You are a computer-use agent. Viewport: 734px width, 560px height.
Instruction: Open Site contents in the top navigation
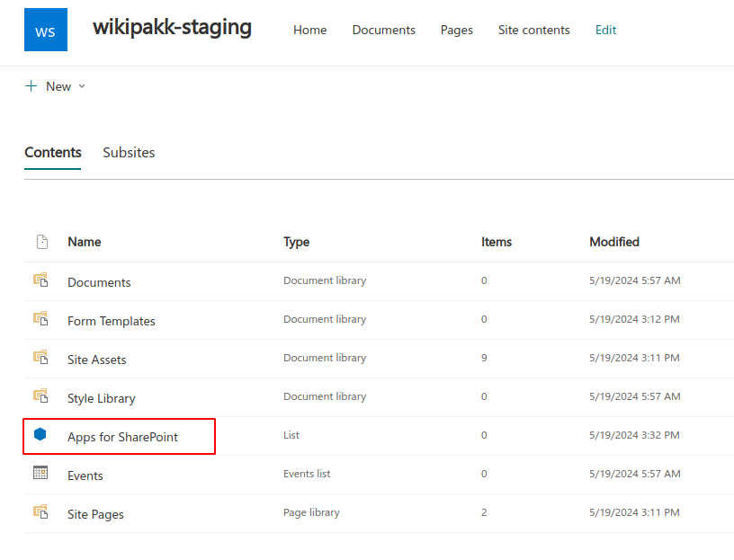534,30
